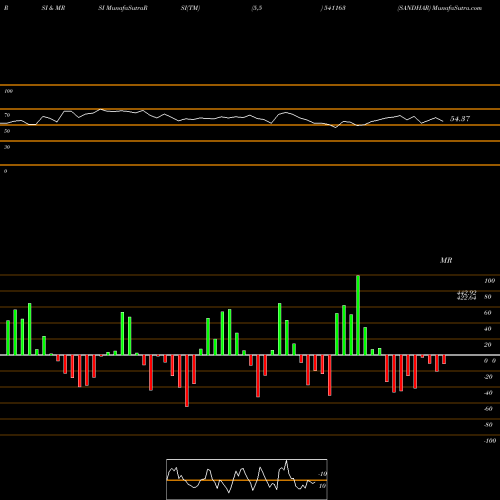This screenshot has height=500, width=500.
Task: Click the MR -40 axis label
Action: tap(488, 393)
